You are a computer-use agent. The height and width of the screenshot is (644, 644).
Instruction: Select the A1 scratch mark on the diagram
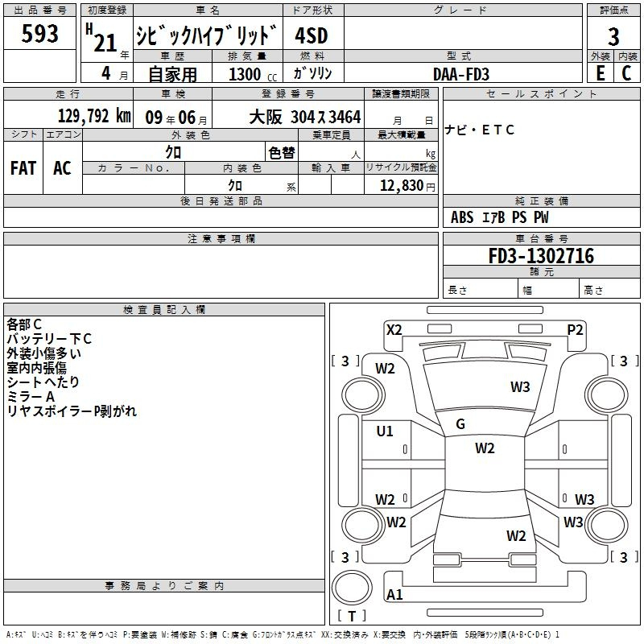coord(394,594)
